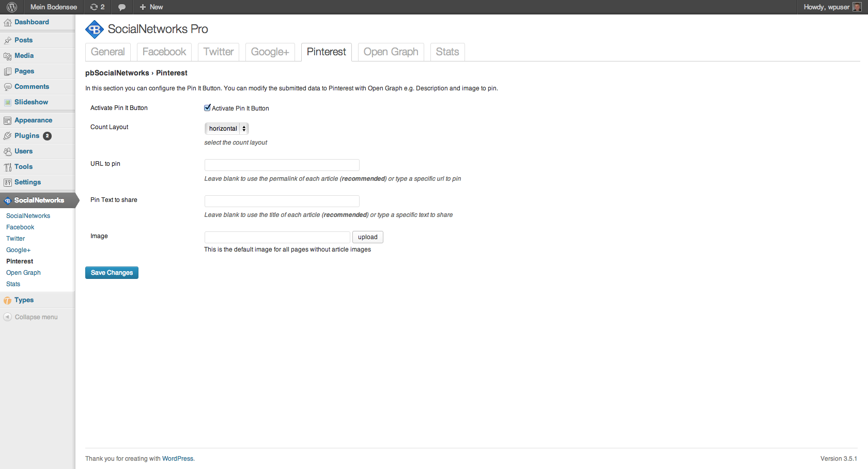Go to Slideshow menu item
Viewport: 868px width, 469px height.
point(31,102)
